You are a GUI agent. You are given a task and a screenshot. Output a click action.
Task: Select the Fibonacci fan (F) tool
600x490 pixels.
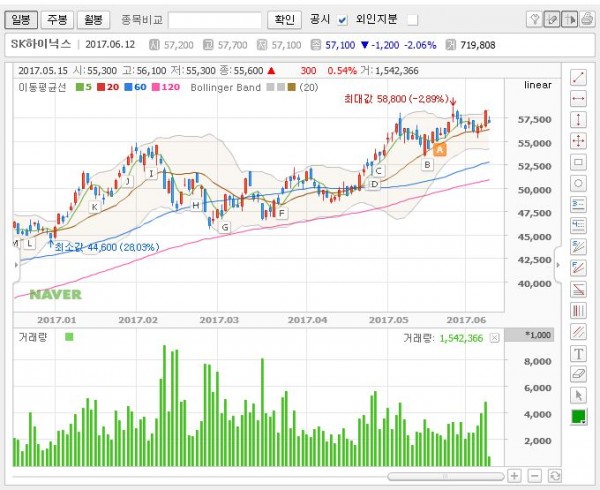point(578,268)
